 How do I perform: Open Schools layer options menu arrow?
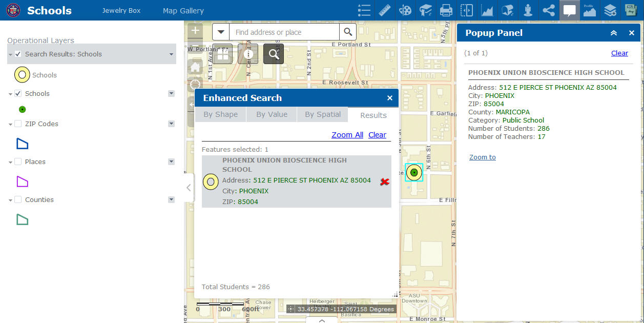(172, 93)
